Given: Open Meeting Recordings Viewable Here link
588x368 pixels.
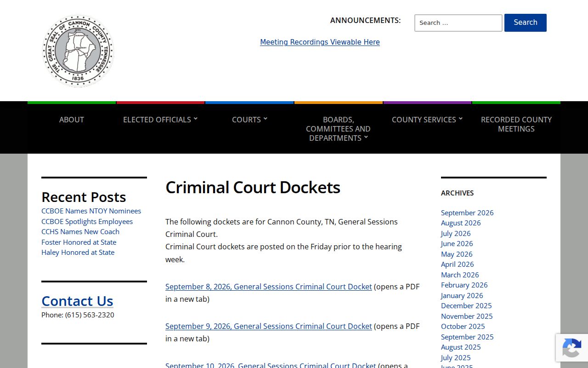Looking at the screenshot, I should (320, 42).
